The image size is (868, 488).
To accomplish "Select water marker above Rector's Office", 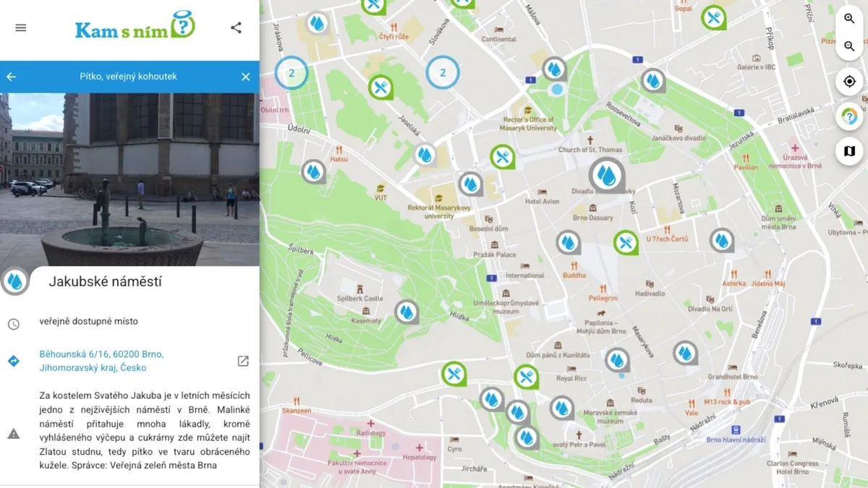I will (x=555, y=69).
